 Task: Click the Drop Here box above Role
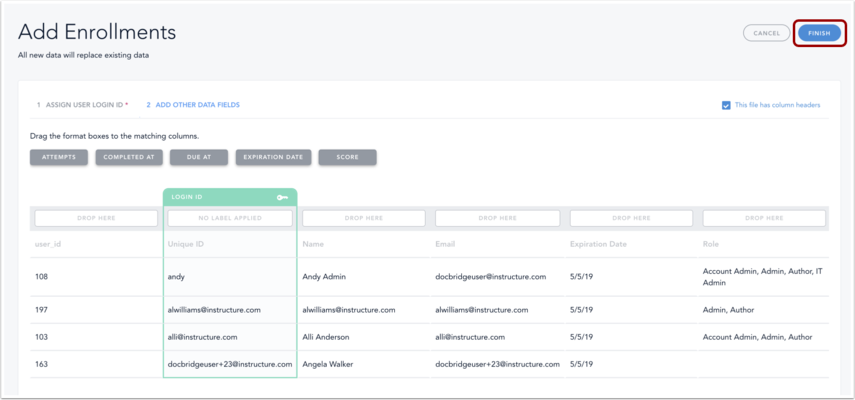(764, 218)
